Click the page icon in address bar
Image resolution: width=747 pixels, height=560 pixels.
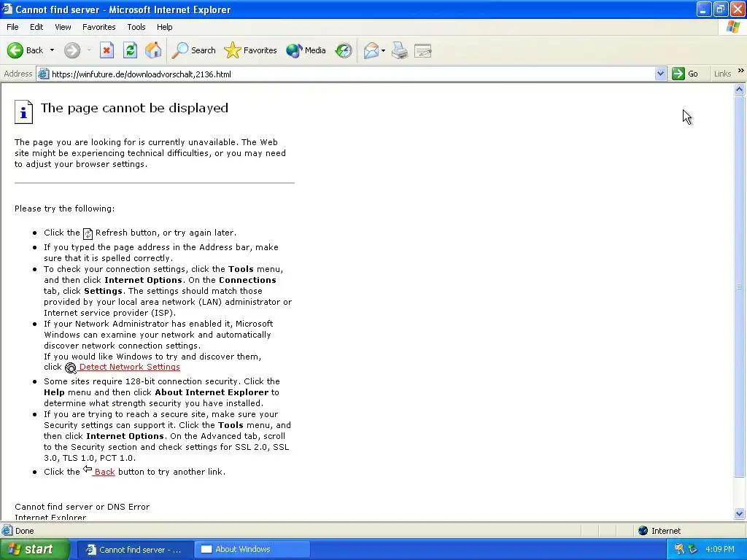pos(43,74)
